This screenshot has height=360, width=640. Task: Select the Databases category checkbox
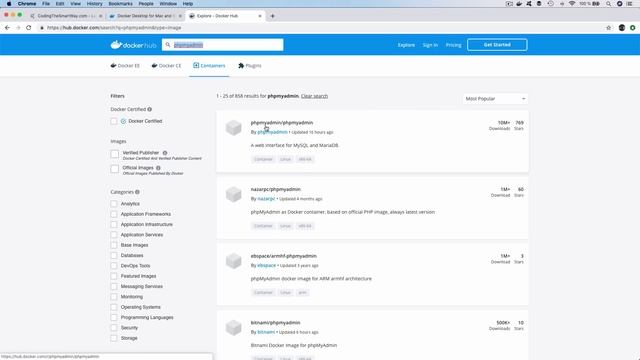(x=114, y=256)
